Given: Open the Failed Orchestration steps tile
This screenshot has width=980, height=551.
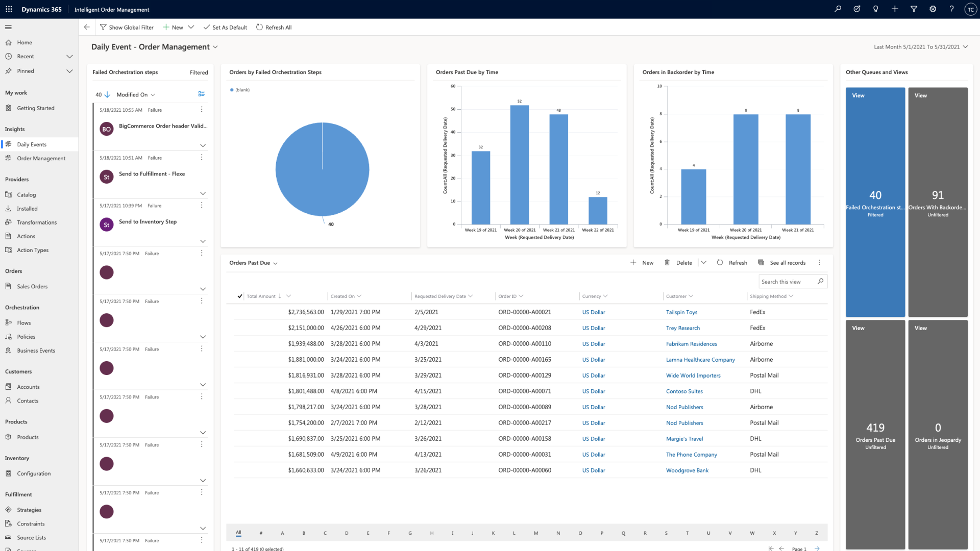Looking at the screenshot, I should click(x=875, y=202).
